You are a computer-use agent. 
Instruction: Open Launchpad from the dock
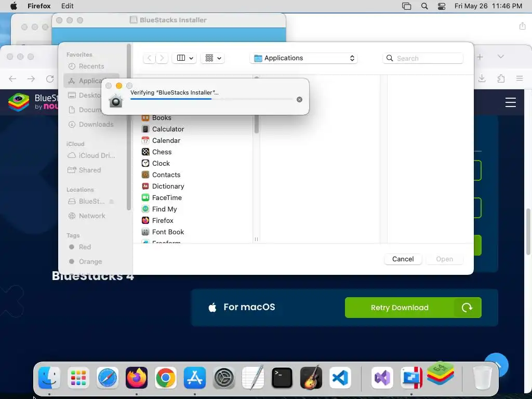[x=78, y=378]
